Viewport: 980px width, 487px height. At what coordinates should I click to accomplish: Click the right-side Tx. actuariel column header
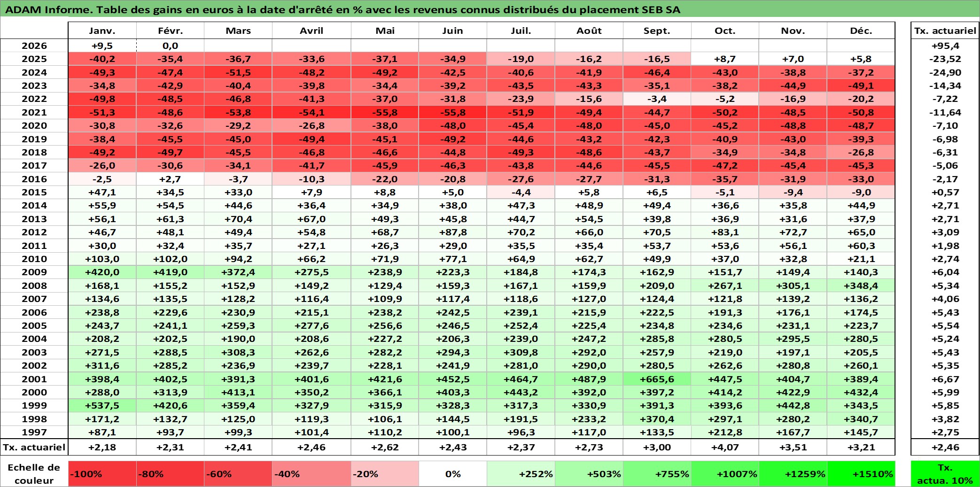tap(945, 31)
